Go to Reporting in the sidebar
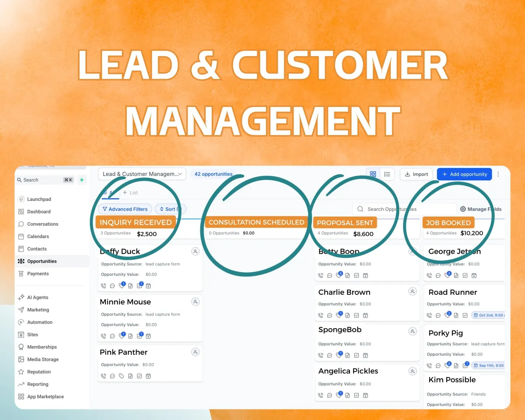525x420 pixels. pos(38,385)
